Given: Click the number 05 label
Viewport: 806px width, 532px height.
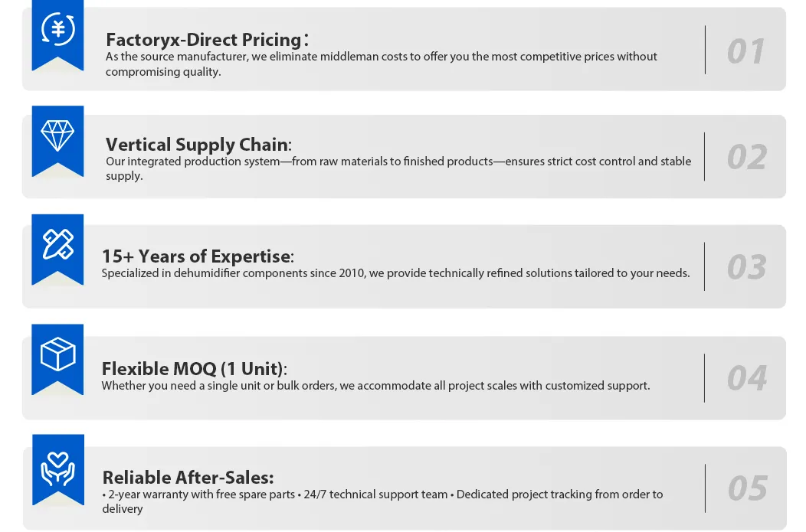Looking at the screenshot, I should [745, 488].
